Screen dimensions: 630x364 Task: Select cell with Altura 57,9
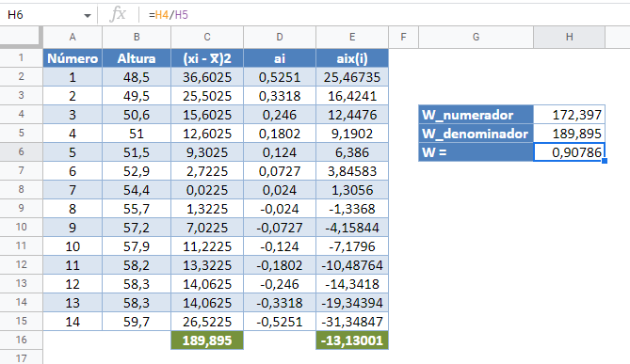pos(137,246)
